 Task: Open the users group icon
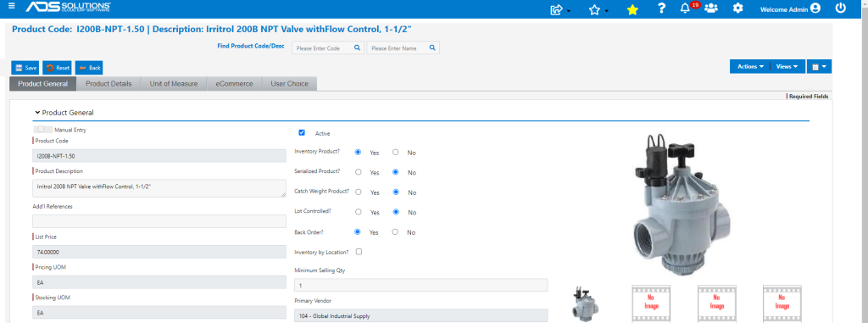[x=711, y=8]
